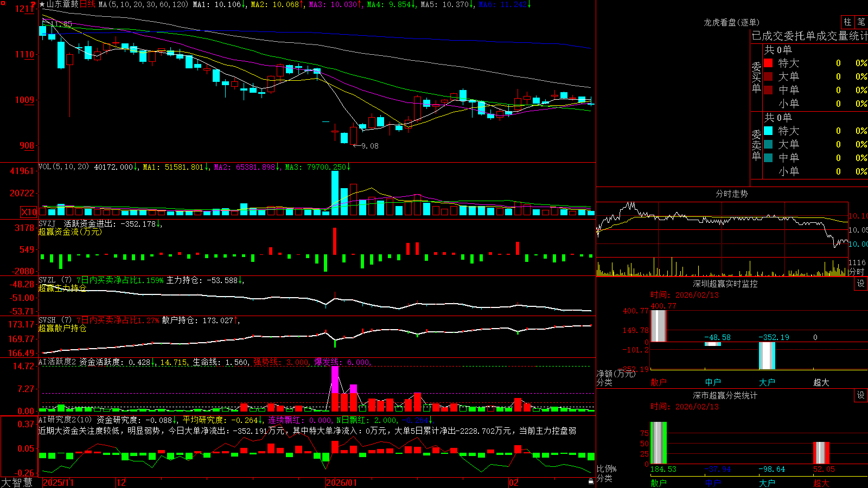Click the 委买单 section label

click(756, 78)
